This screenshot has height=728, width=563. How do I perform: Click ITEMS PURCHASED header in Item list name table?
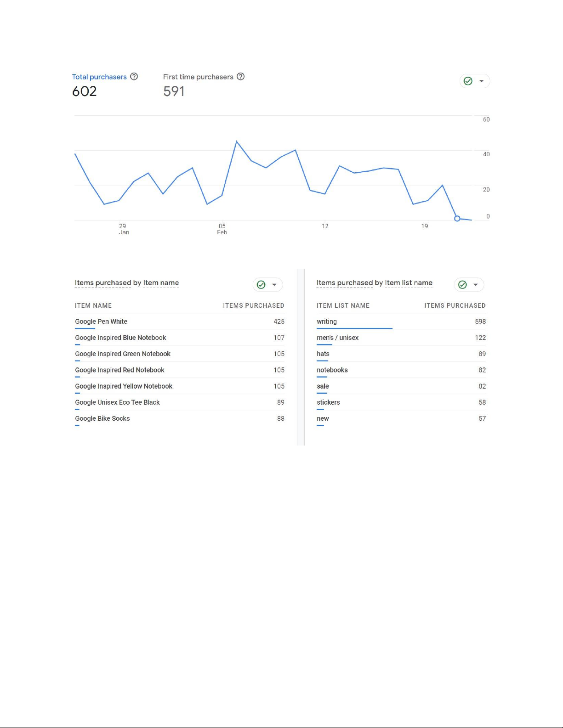tap(455, 305)
